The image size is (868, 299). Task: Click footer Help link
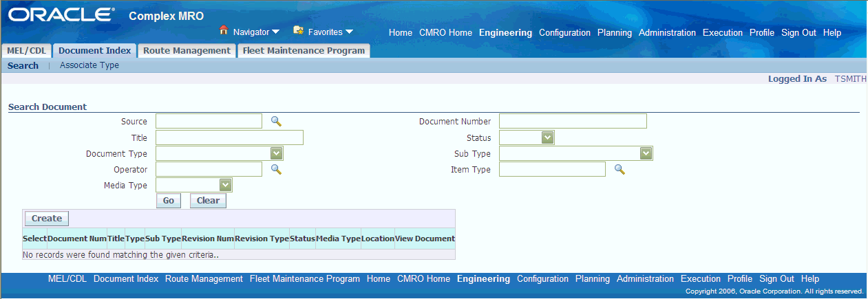tap(810, 279)
